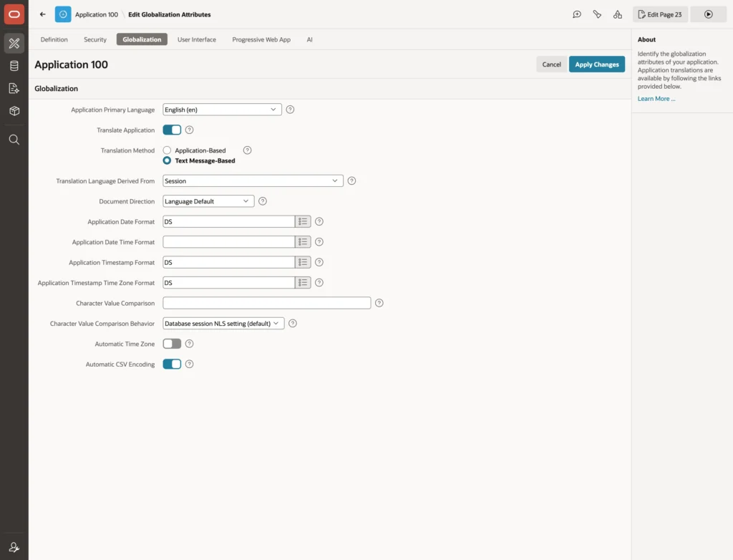Screen dimensions: 733x560
Task: Open Team Development sidebar icon
Action: [14, 88]
